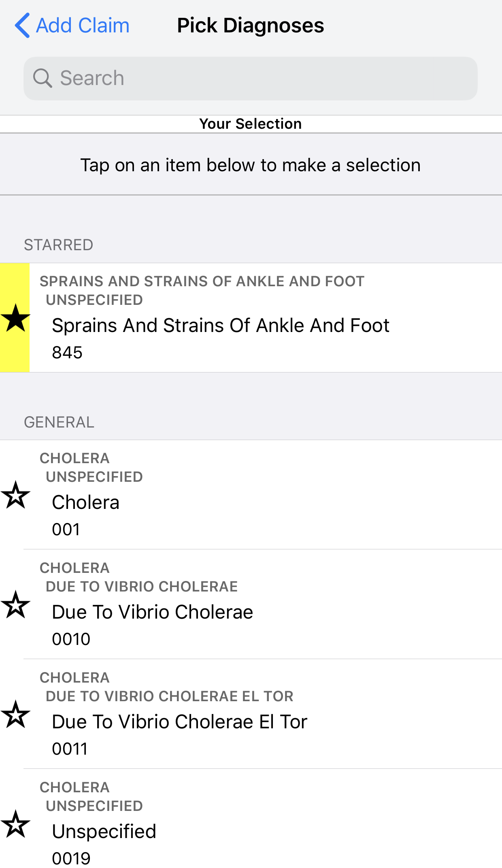
Task: Pick Due To Vibrio Cholerae code 0010
Action: [152, 612]
